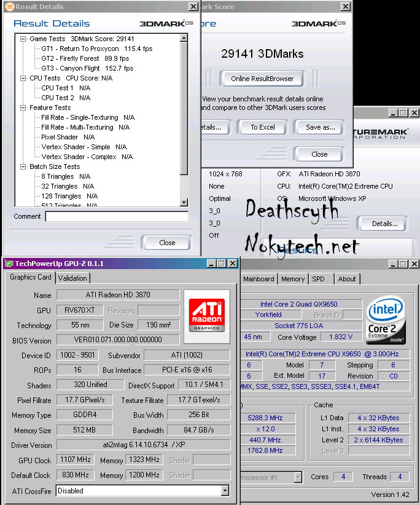420x505 pixels.
Task: Select the 128 Triangles row
Action: (69, 196)
